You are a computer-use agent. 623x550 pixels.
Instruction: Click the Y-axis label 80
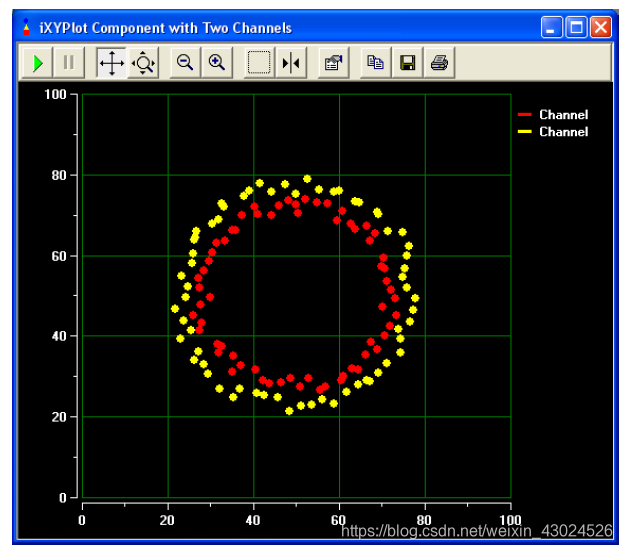pyautogui.click(x=59, y=176)
